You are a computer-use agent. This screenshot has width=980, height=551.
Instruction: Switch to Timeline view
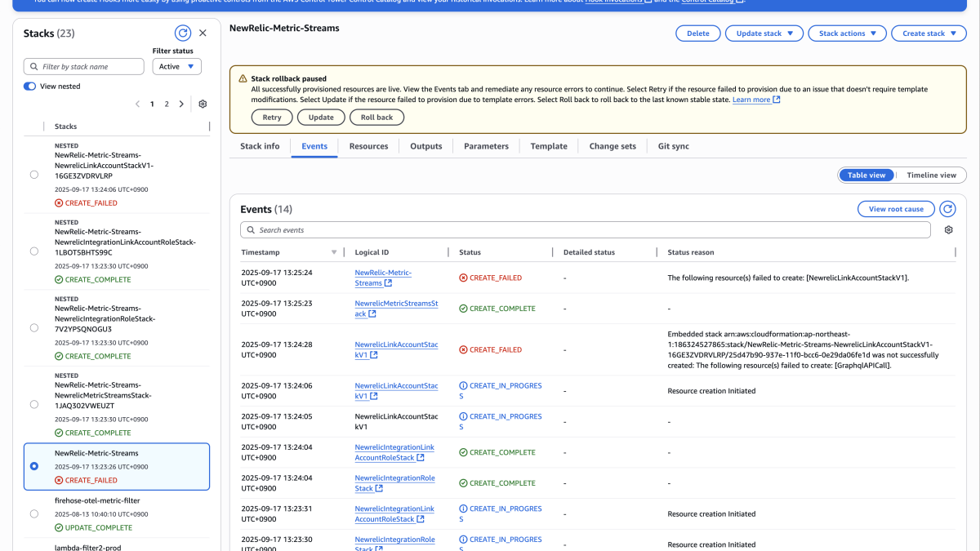tap(931, 176)
